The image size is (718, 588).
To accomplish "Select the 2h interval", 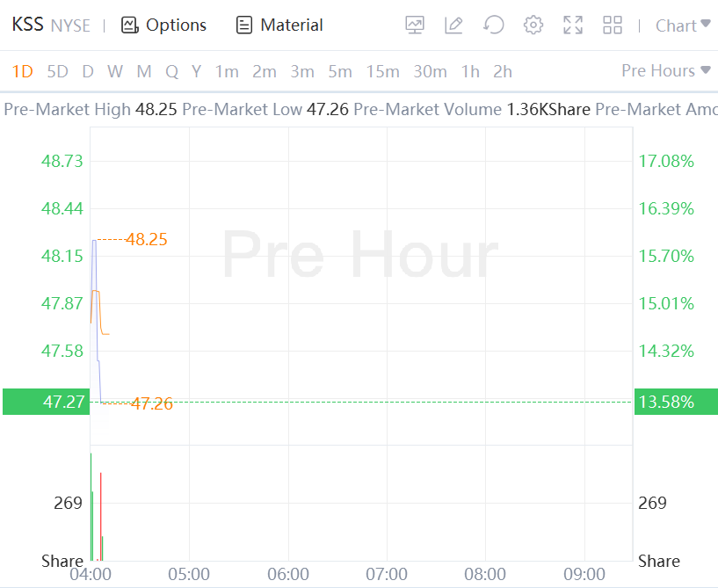I will click(503, 71).
